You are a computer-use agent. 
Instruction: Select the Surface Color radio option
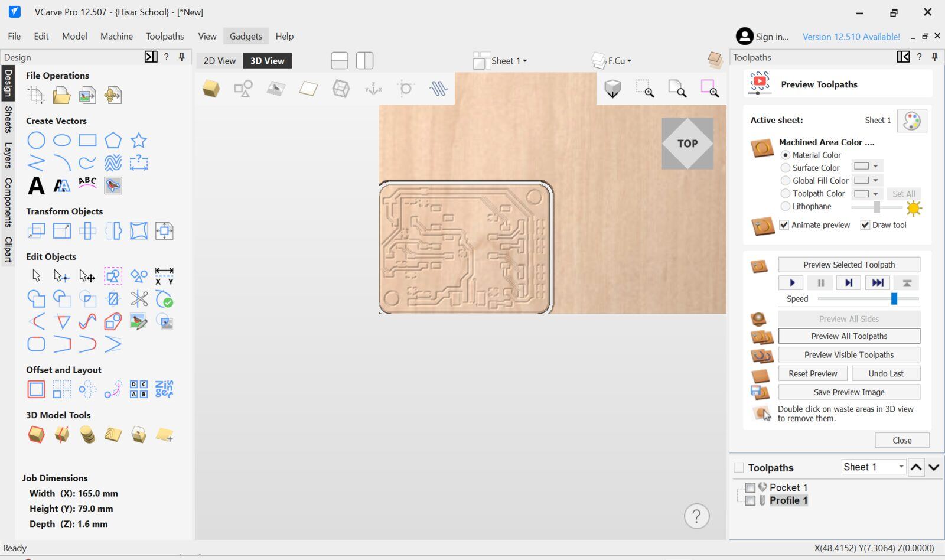pos(786,168)
